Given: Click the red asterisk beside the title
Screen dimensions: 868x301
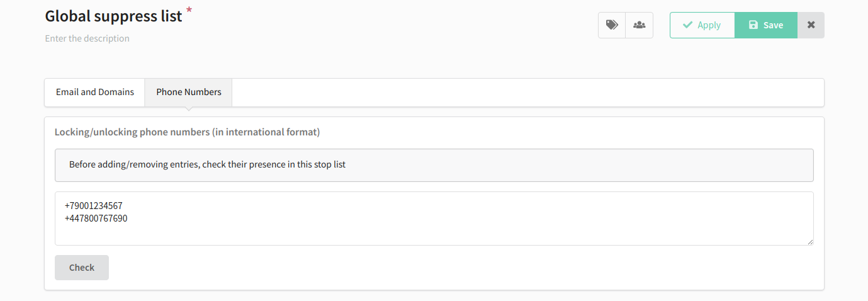Looking at the screenshot, I should pyautogui.click(x=189, y=11).
